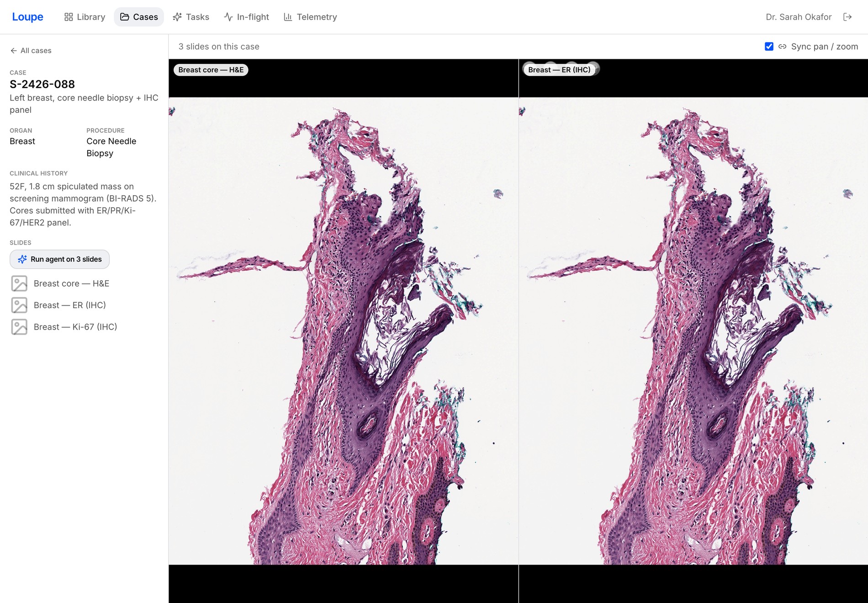Image resolution: width=868 pixels, height=603 pixels.
Task: Click the Telemetry bar chart icon
Action: coord(288,17)
